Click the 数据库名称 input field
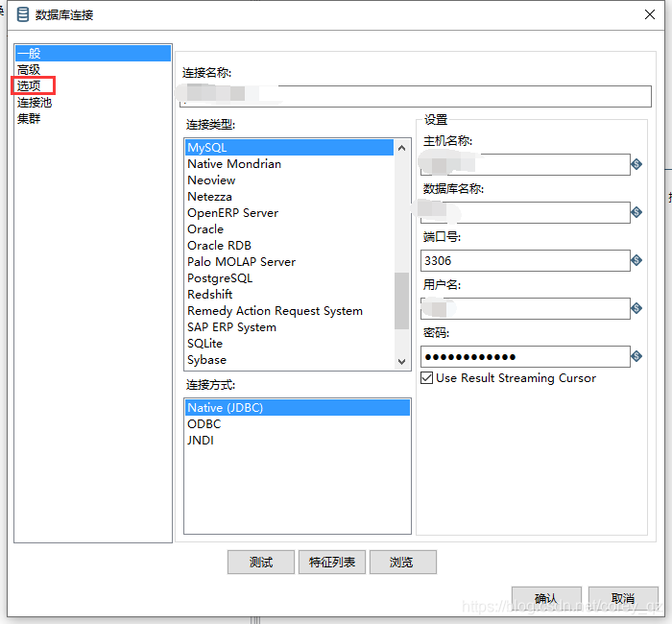The width and height of the screenshot is (672, 624). [525, 212]
